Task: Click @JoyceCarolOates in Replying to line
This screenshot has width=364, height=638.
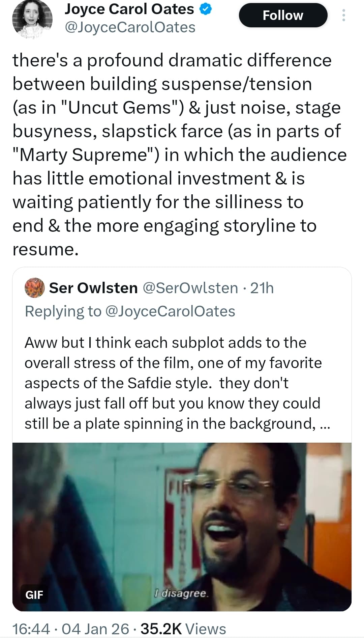Action: tap(170, 311)
